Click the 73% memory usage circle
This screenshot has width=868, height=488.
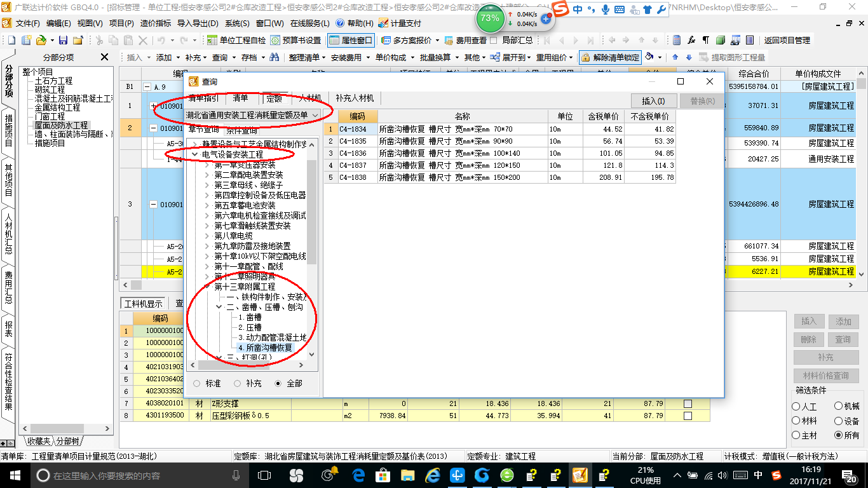[x=490, y=18]
